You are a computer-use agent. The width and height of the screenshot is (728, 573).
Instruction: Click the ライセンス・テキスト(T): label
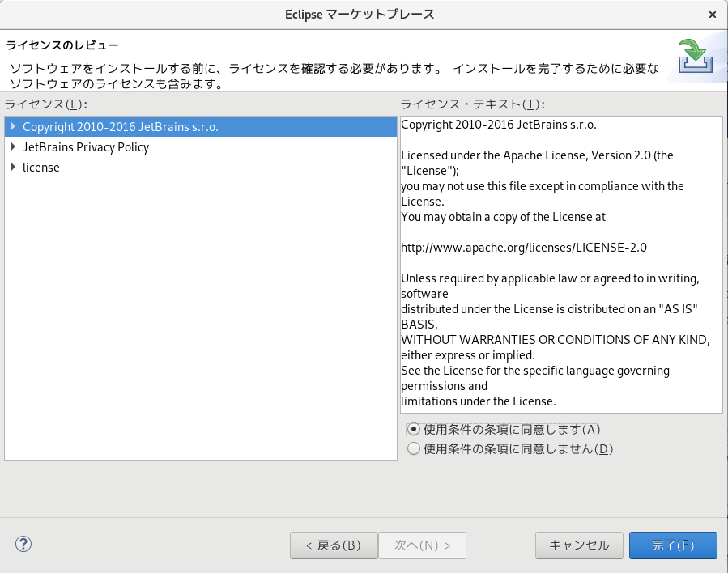(x=473, y=104)
